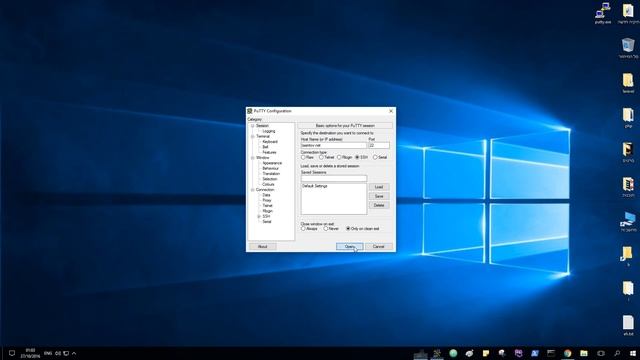Click the ENG language indicator
The width and height of the screenshot is (640, 360).
[48, 353]
